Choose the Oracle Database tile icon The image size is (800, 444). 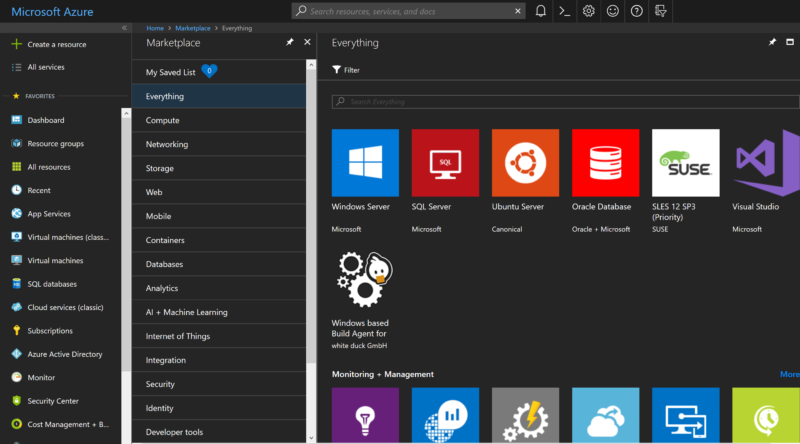point(605,162)
